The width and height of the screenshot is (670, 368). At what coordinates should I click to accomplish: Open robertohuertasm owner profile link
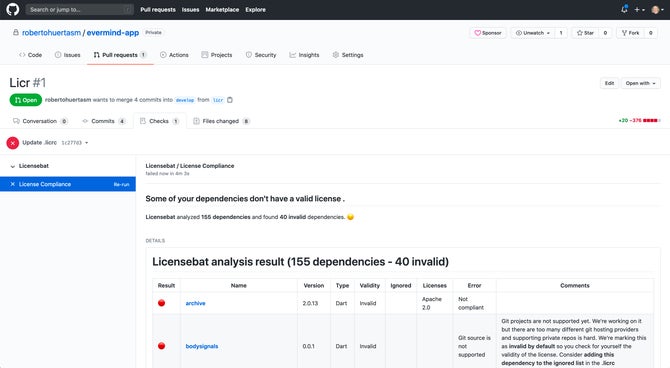click(51, 32)
